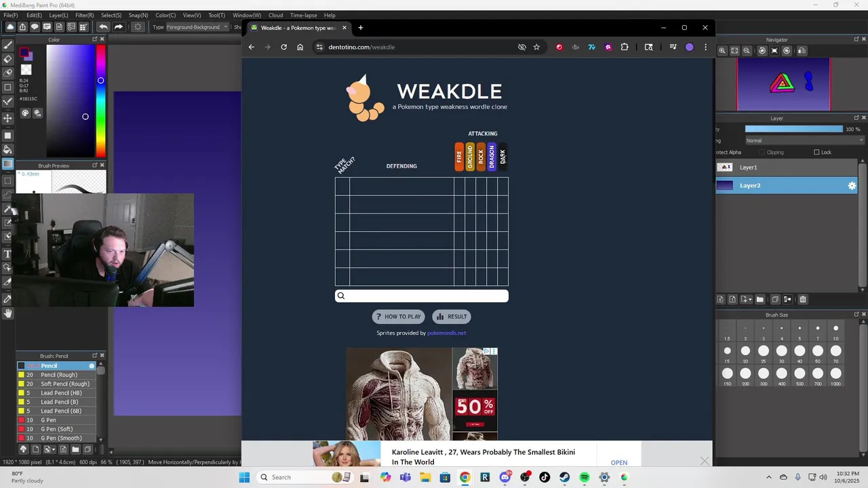This screenshot has width=868, height=488.
Task: Open Layer2 settings gear
Action: [852, 186]
